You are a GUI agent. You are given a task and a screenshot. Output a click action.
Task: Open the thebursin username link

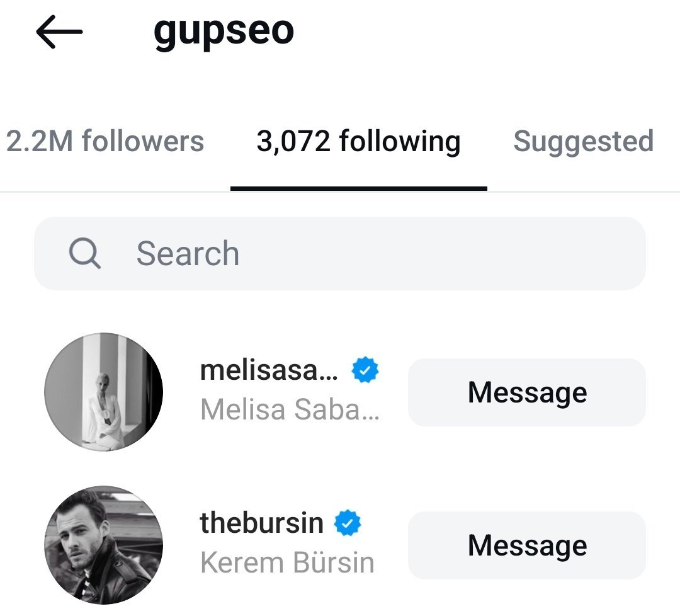[x=261, y=523]
